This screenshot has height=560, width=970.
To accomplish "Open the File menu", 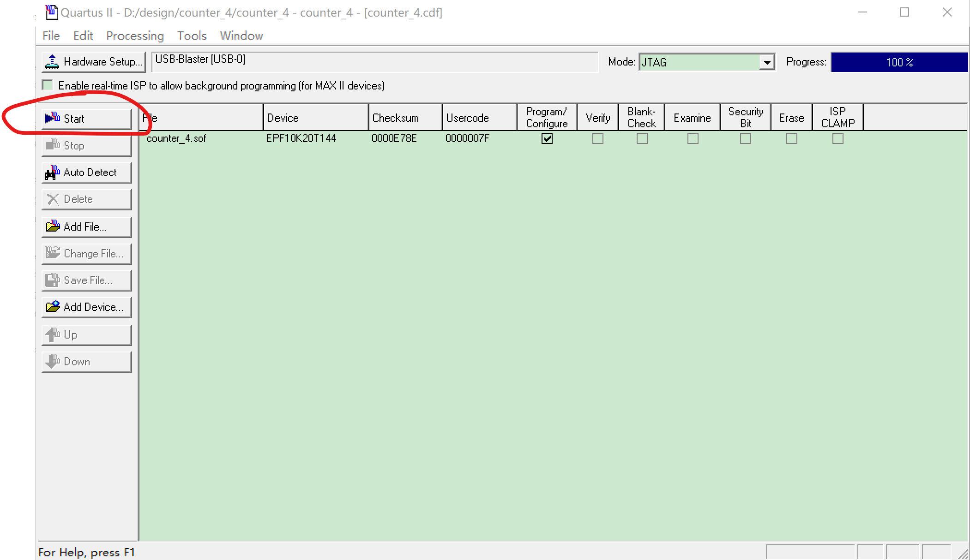I will (51, 36).
